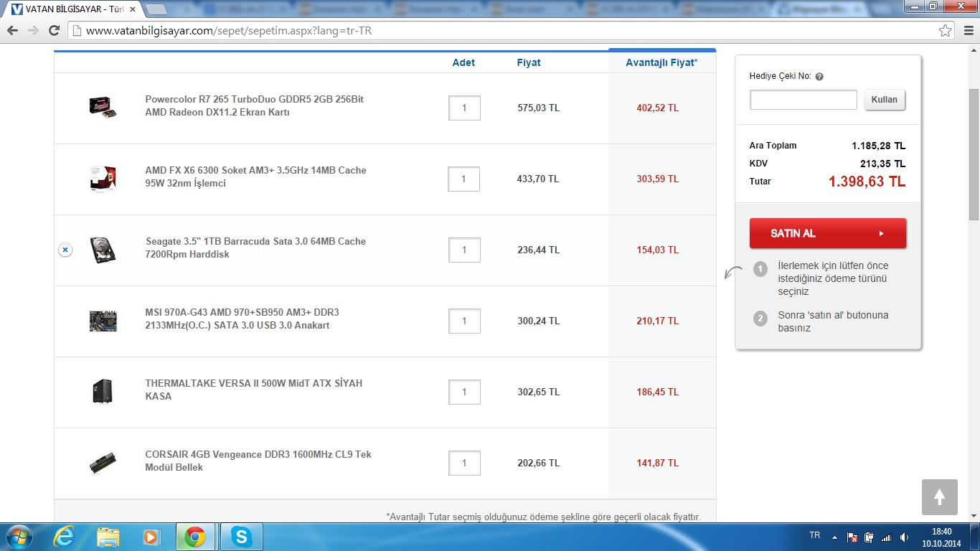Viewport: 980px width, 551px height.
Task: Click the Hediye Çeki No input field
Action: pyautogui.click(x=804, y=100)
